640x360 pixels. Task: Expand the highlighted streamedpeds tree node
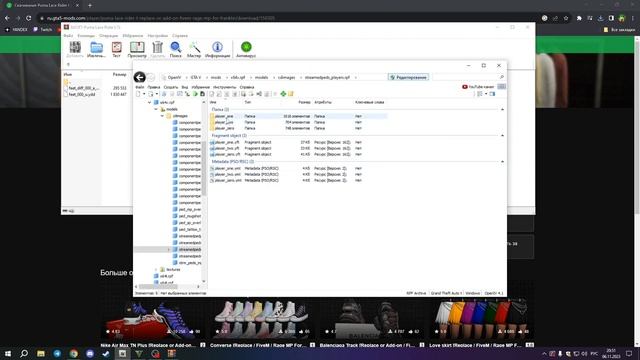pyautogui.click(x=169, y=249)
